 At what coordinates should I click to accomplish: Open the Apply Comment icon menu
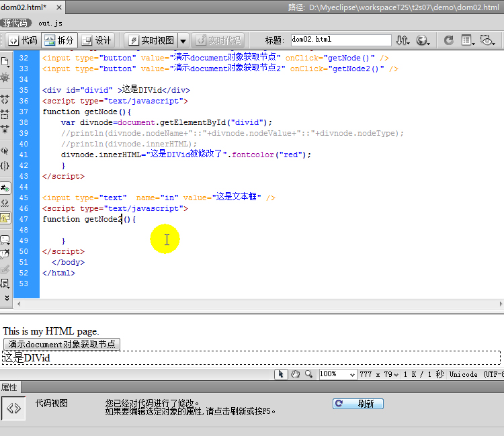(x=5, y=239)
